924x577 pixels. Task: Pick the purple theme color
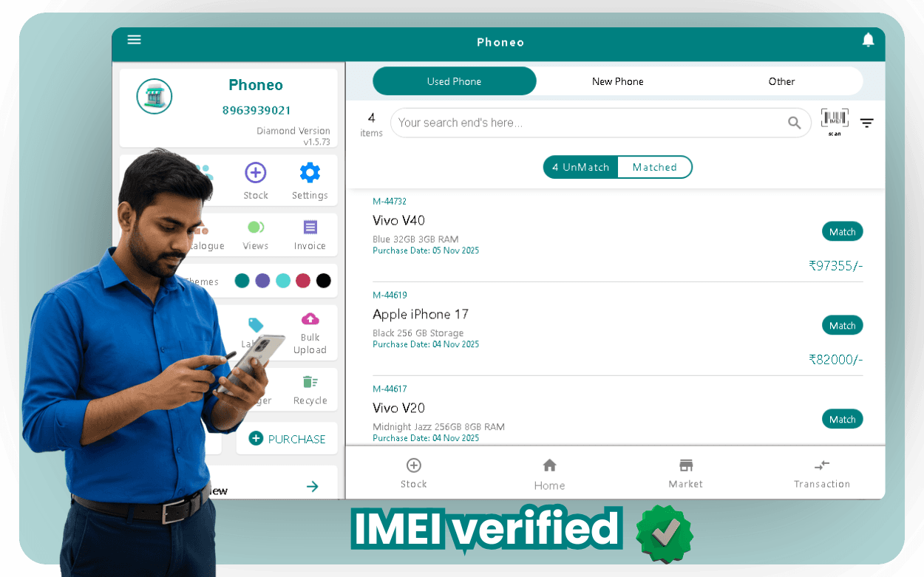(262, 281)
